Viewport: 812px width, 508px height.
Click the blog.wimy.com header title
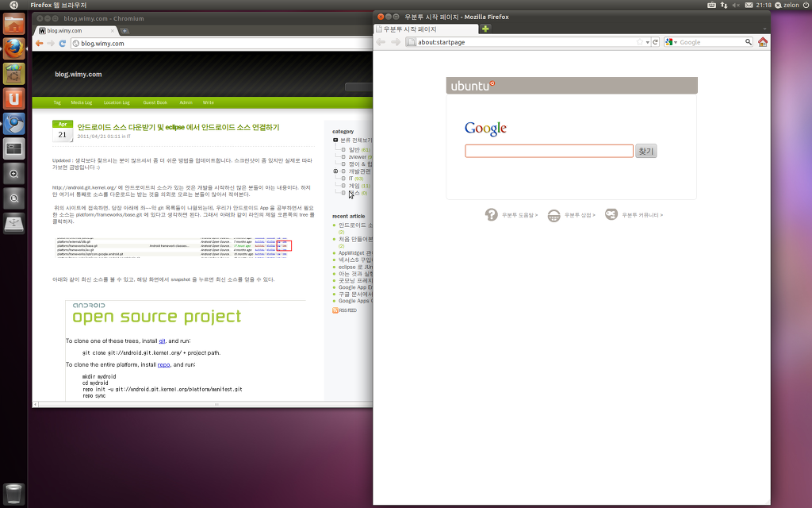(x=79, y=74)
